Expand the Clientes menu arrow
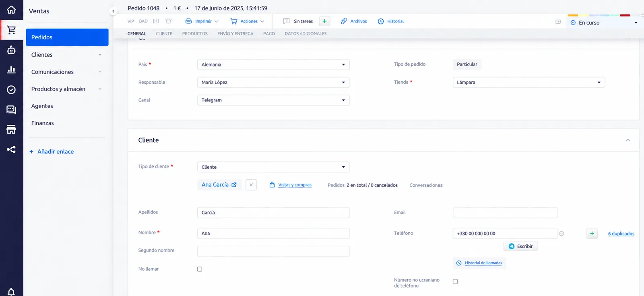 pyautogui.click(x=100, y=55)
